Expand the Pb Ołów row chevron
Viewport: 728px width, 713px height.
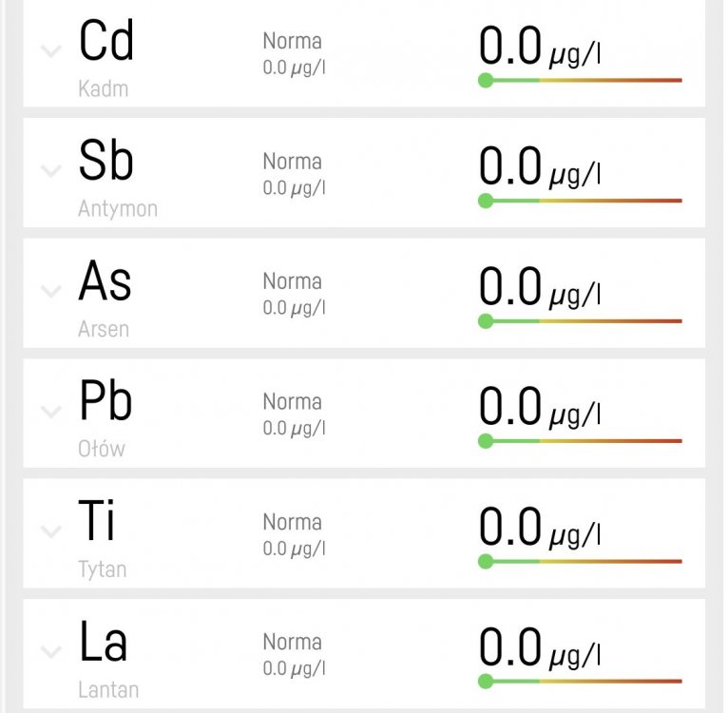(x=50, y=412)
